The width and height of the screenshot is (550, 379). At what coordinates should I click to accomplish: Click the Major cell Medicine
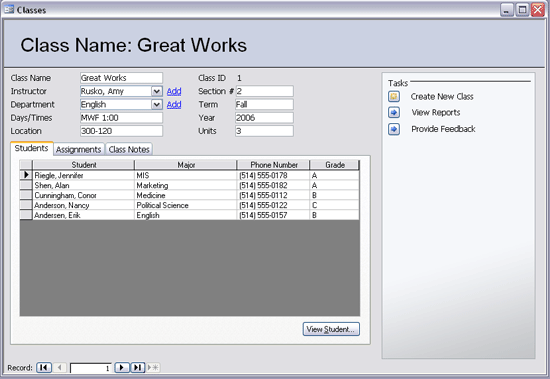[x=186, y=195]
